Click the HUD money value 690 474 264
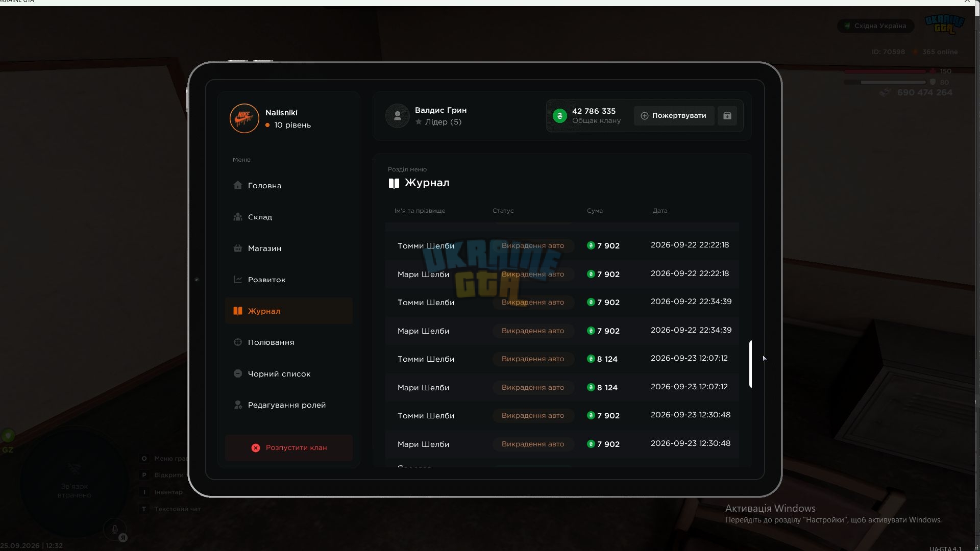This screenshot has height=551, width=980. [924, 93]
